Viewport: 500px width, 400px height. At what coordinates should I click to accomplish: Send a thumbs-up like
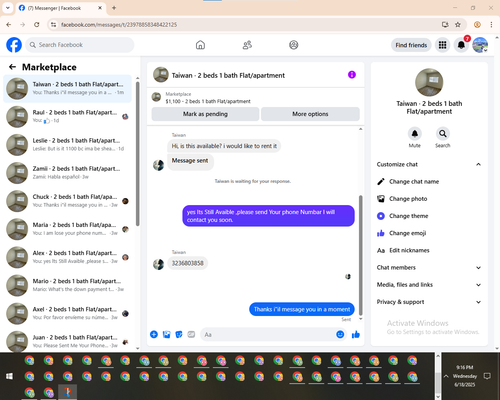coord(356,334)
